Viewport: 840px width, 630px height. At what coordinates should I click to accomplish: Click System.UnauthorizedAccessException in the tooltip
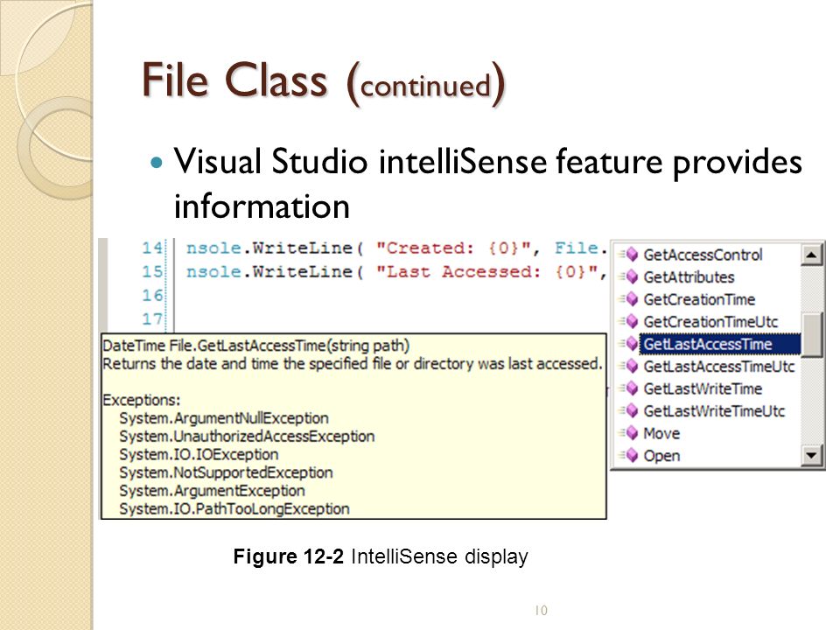pos(247,437)
